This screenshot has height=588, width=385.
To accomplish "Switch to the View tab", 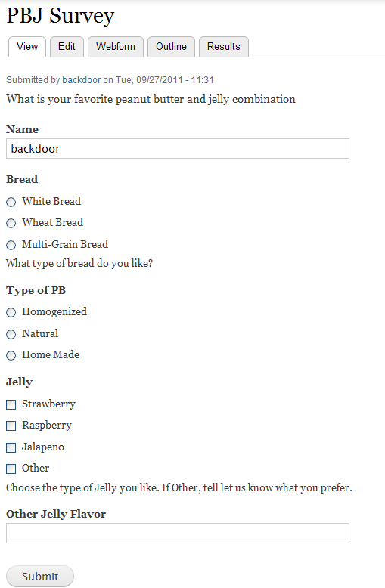I will [27, 47].
